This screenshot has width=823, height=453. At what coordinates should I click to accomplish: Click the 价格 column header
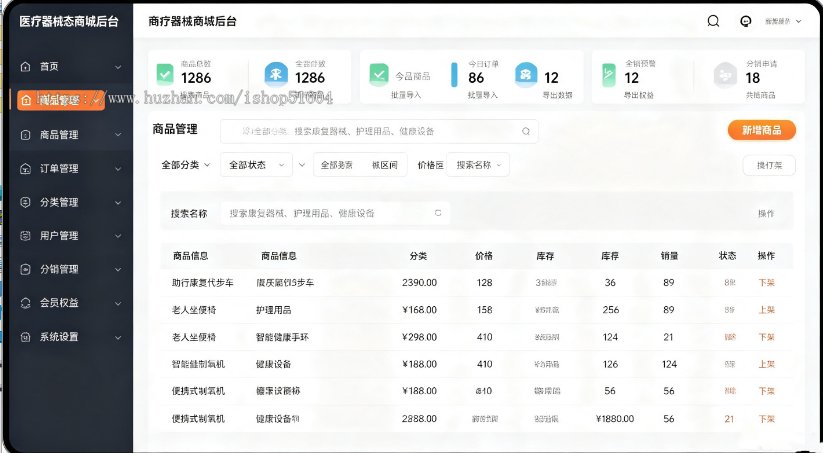point(484,256)
